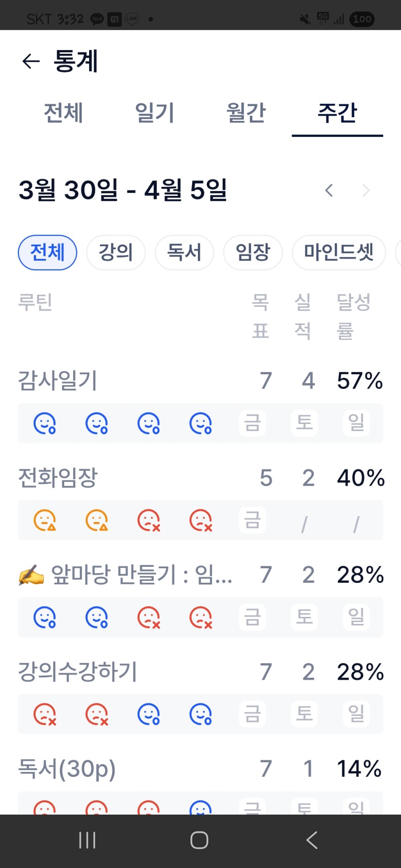Go to previous week with left chevron

click(329, 191)
